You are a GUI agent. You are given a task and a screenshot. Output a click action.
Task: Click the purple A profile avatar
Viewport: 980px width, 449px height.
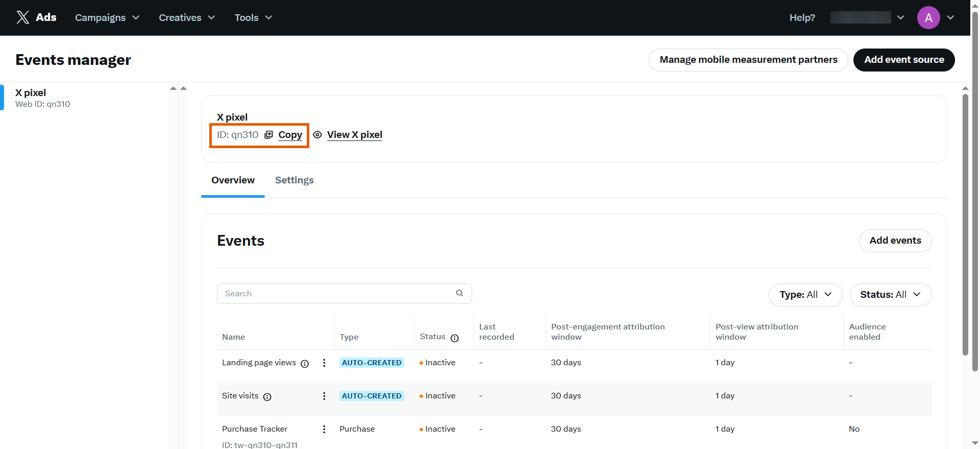[x=928, y=18]
